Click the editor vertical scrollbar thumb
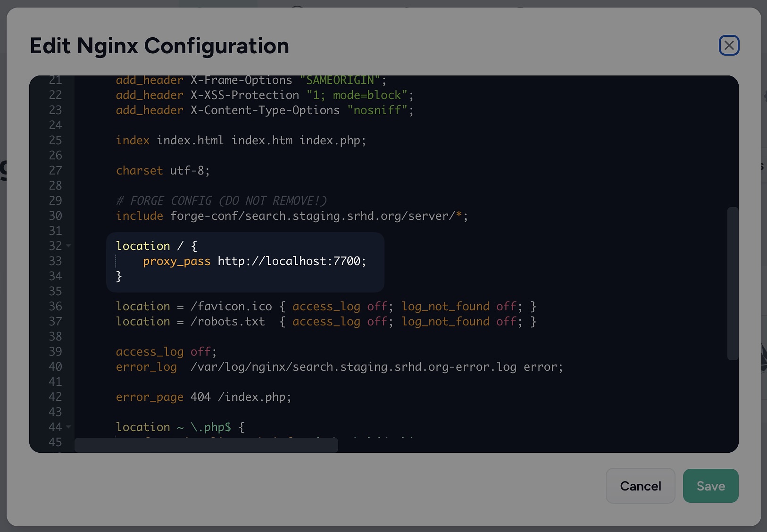The image size is (767, 532). 733,283
